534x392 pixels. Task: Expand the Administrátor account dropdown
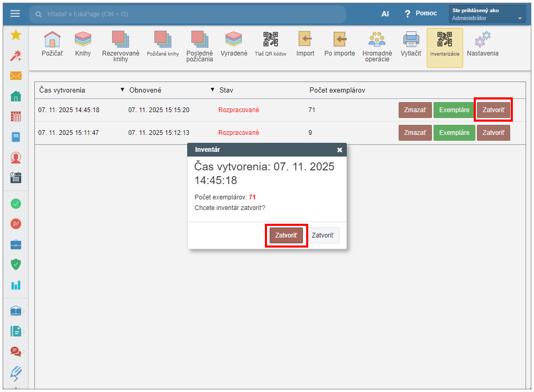(487, 14)
